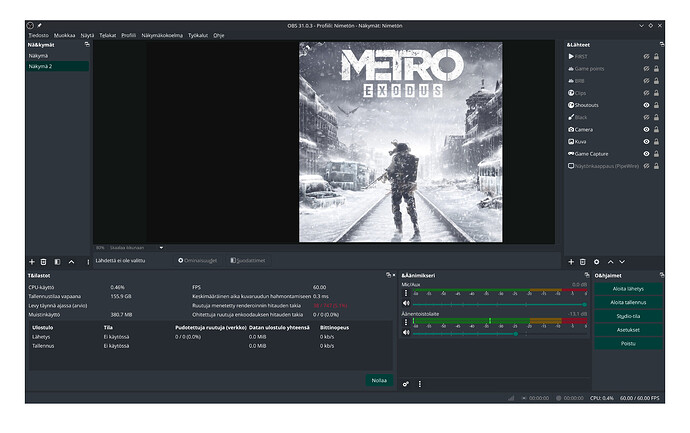Add a new scene with the plus icon

pyautogui.click(x=32, y=262)
